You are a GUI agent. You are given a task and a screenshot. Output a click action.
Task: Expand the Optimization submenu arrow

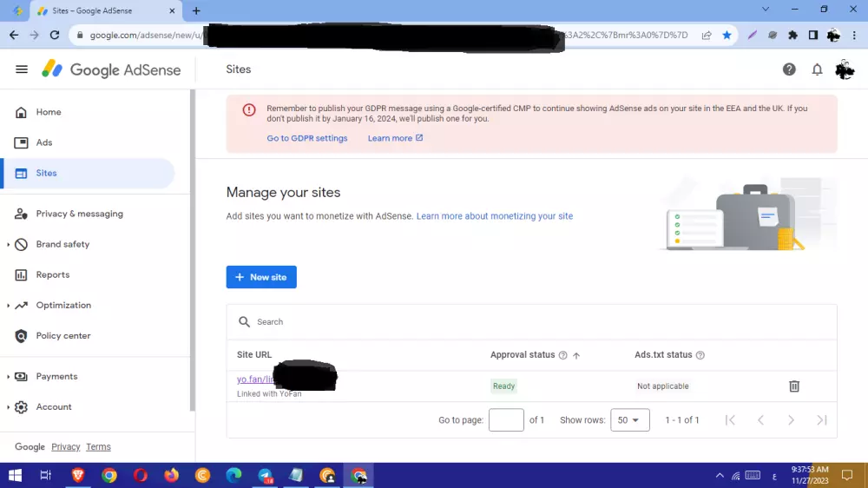click(8, 305)
